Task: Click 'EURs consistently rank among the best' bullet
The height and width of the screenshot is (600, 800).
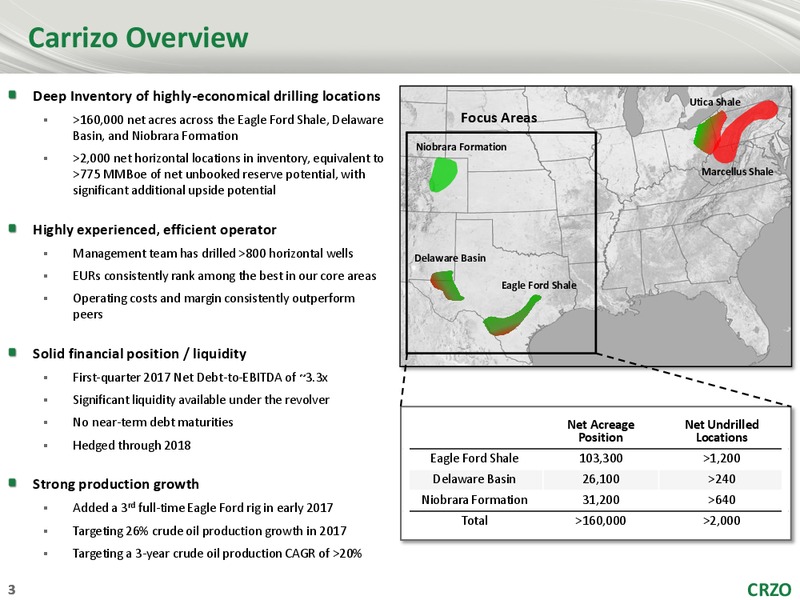Action: click(x=224, y=276)
